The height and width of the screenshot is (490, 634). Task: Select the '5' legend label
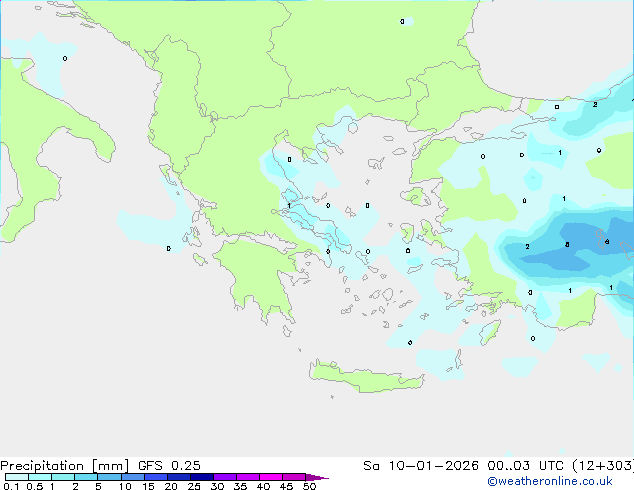98,486
